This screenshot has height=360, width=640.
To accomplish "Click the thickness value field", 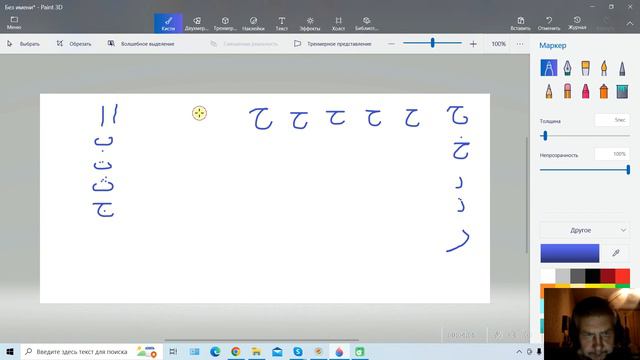I will coord(612,120).
